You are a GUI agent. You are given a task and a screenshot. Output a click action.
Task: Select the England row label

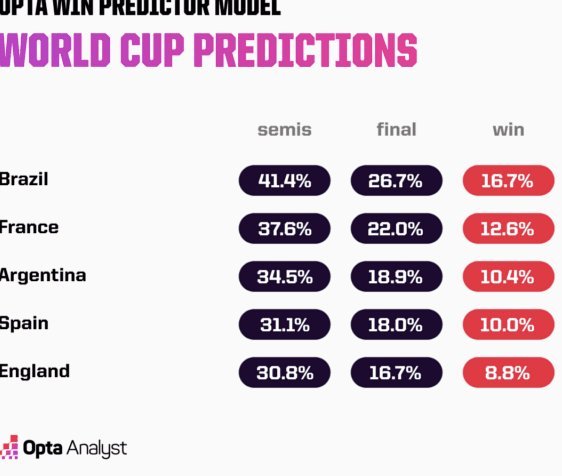[35, 371]
